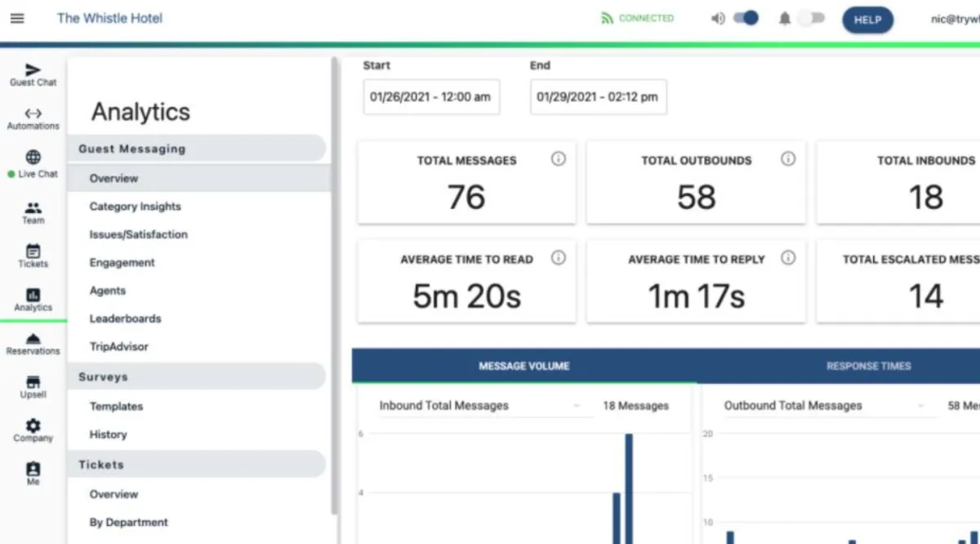The image size is (980, 544).
Task: Switch to the Response Times tab
Action: (868, 366)
